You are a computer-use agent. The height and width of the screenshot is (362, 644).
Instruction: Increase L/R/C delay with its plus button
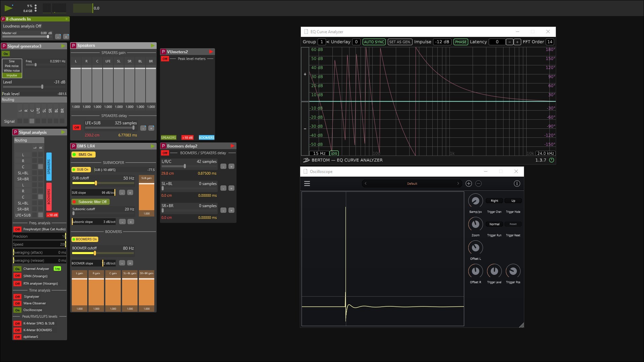231,166
